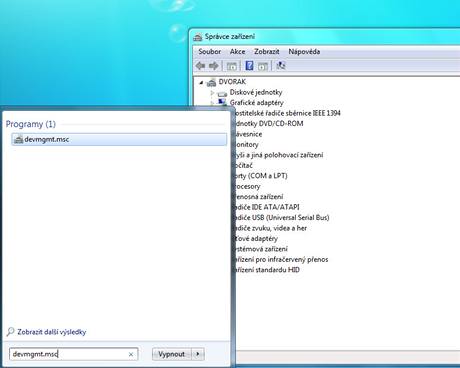Click the Forward arrow in Device Manager toolbar
The height and width of the screenshot is (368, 460).
[214, 66]
